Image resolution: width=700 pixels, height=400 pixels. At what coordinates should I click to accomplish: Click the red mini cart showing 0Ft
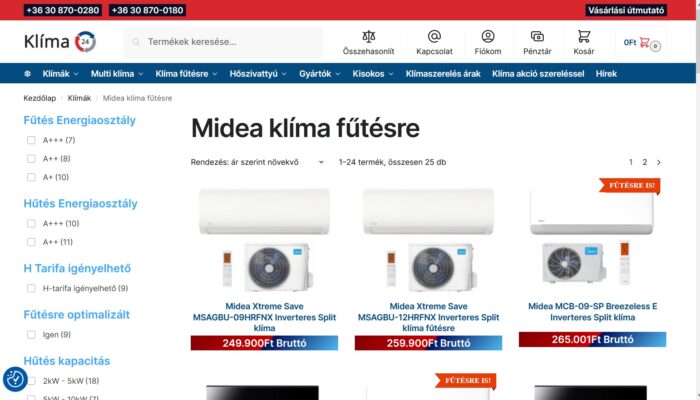[x=642, y=43]
